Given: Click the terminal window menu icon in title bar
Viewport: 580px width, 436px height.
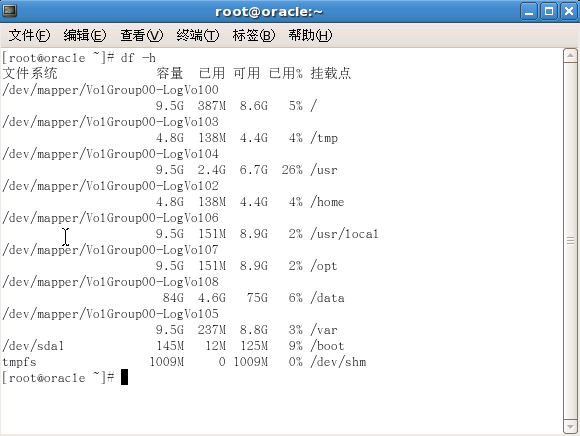Looking at the screenshot, I should [x=9, y=11].
